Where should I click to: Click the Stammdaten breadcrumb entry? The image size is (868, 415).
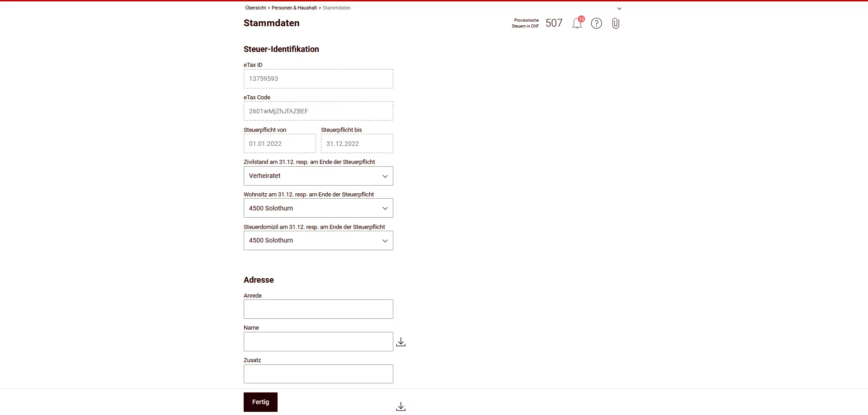(336, 8)
